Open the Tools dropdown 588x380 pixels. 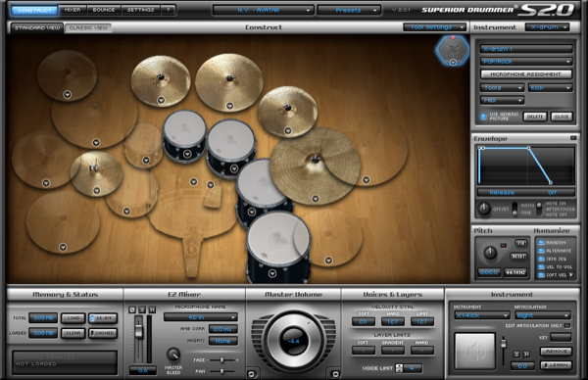click(502, 88)
